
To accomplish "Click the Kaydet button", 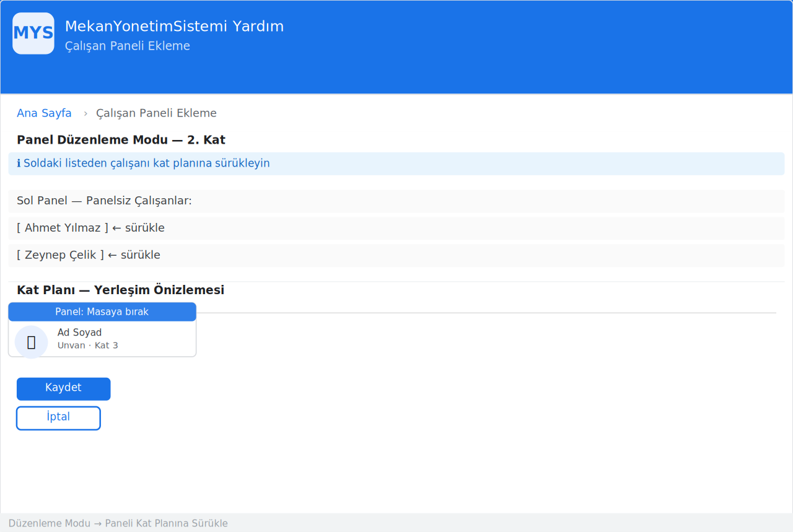I will [x=64, y=389].
